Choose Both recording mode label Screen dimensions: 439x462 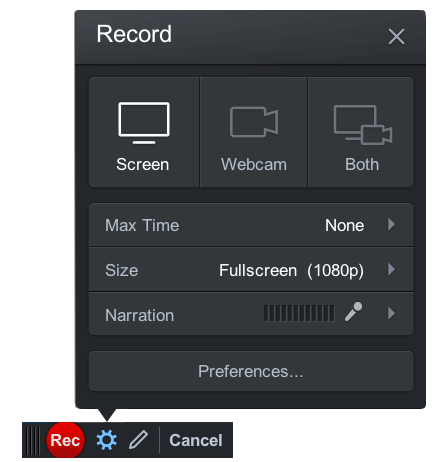click(362, 164)
